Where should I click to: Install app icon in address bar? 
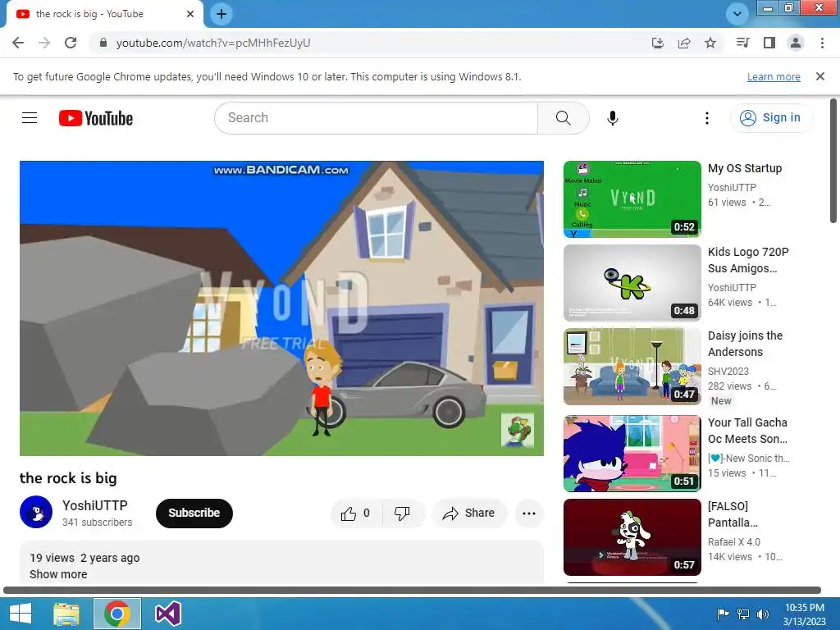pyautogui.click(x=658, y=43)
